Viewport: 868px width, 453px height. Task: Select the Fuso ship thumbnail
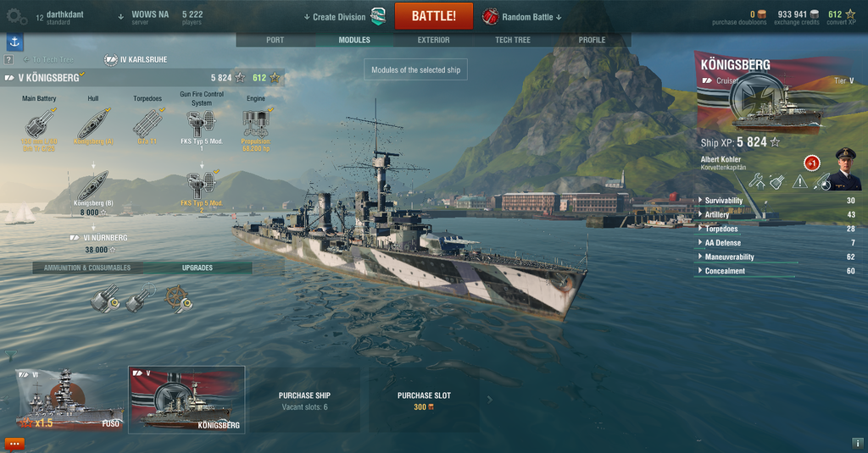70,400
